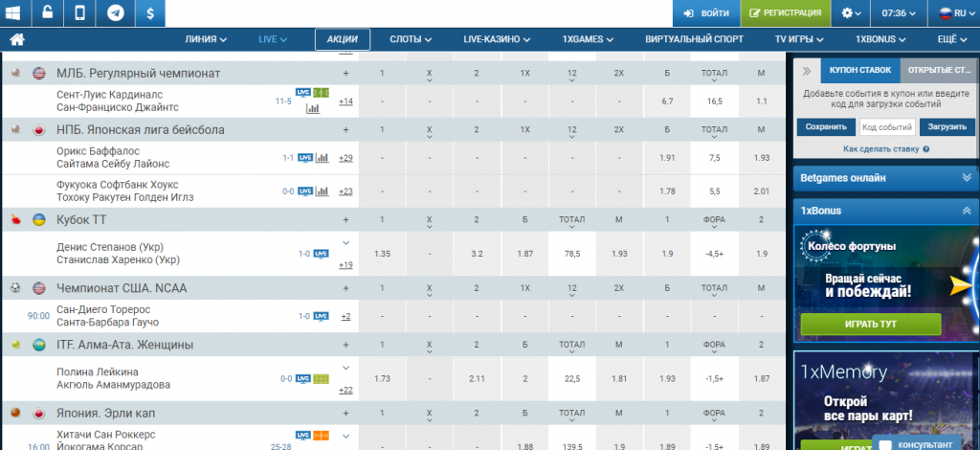Open orange court tracker for Хитачи Сан Роккерс
Screen dimensions: 980x450
point(322,435)
